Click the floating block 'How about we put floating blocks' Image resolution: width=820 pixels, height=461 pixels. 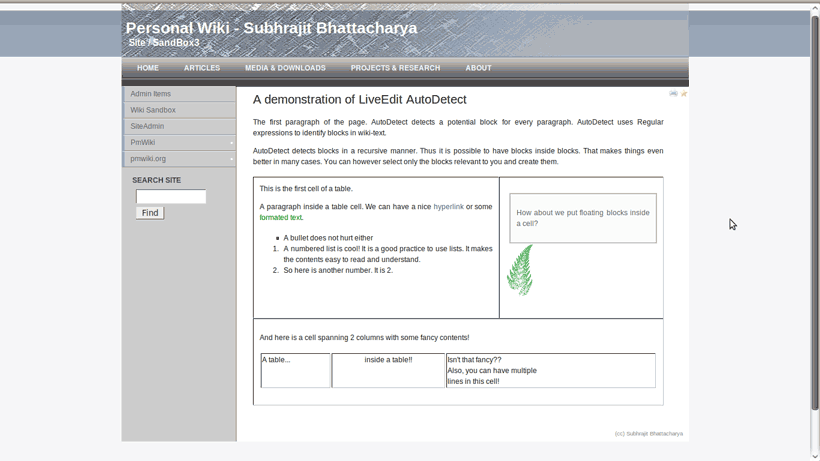(583, 218)
